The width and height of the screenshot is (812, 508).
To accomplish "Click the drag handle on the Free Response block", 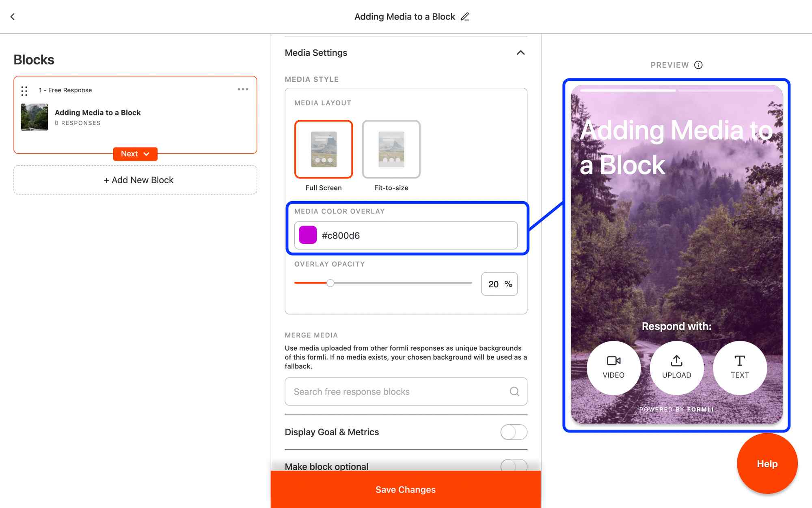I will point(24,91).
